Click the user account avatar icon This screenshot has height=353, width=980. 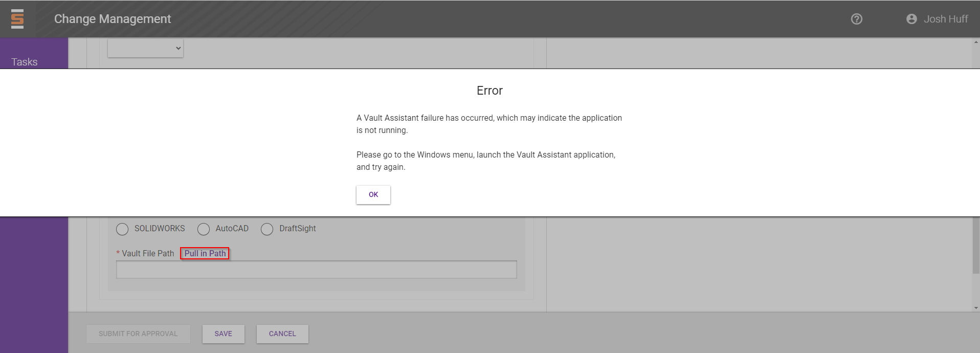pyautogui.click(x=911, y=19)
